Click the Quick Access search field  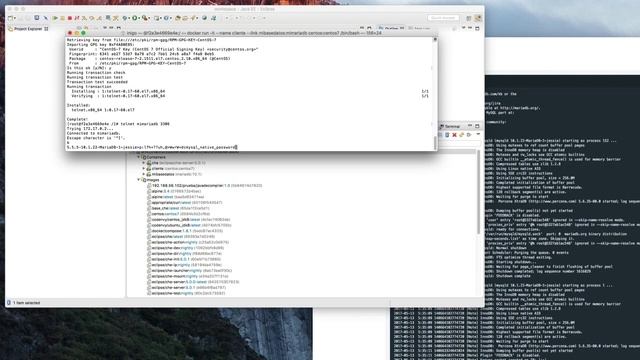click(x=443, y=18)
